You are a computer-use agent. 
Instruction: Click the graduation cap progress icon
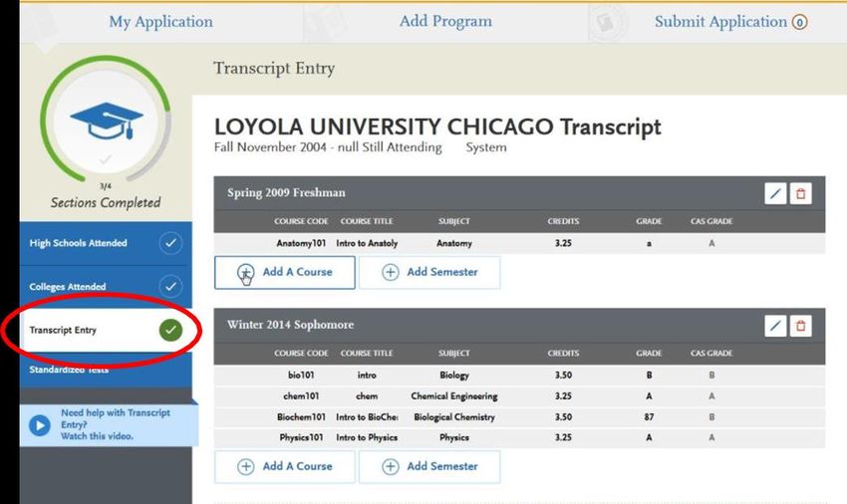click(107, 121)
